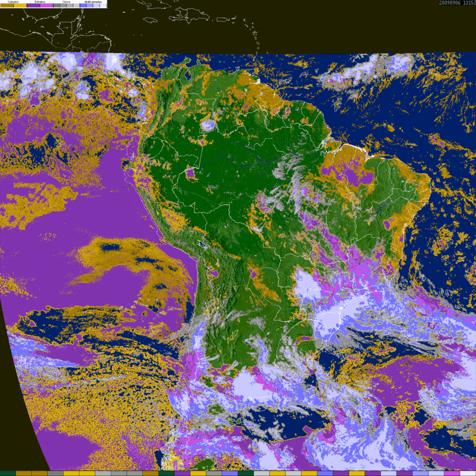Click the Cirros legend label
Screen dimensions: 476x476
coord(66,2)
